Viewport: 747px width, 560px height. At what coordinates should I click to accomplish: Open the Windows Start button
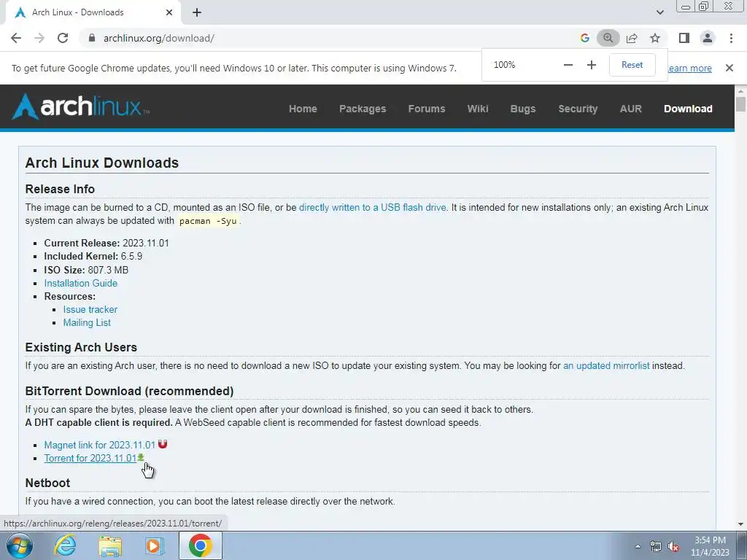coord(20,545)
